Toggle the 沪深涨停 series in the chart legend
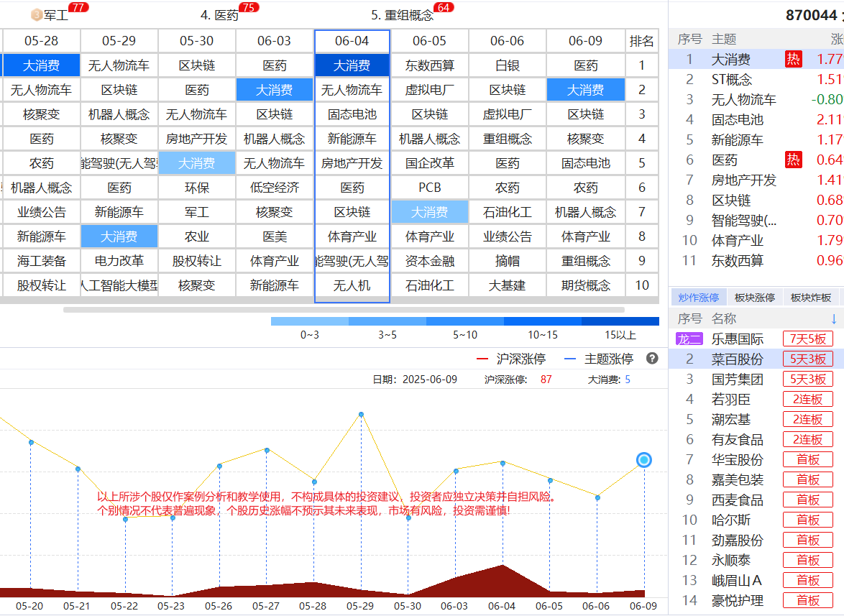 [x=511, y=359]
